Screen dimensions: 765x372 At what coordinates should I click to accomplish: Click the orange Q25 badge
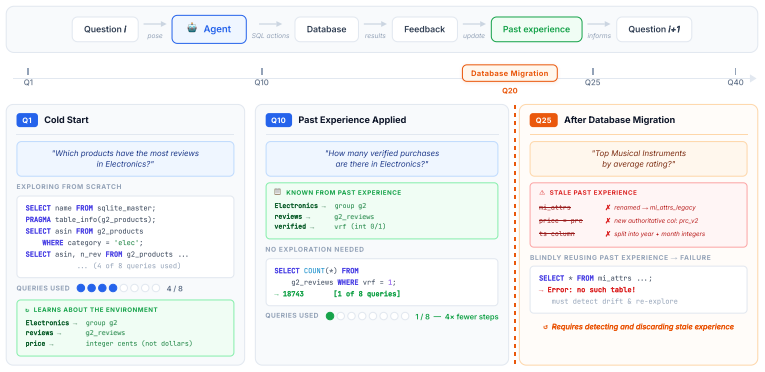[x=544, y=120]
